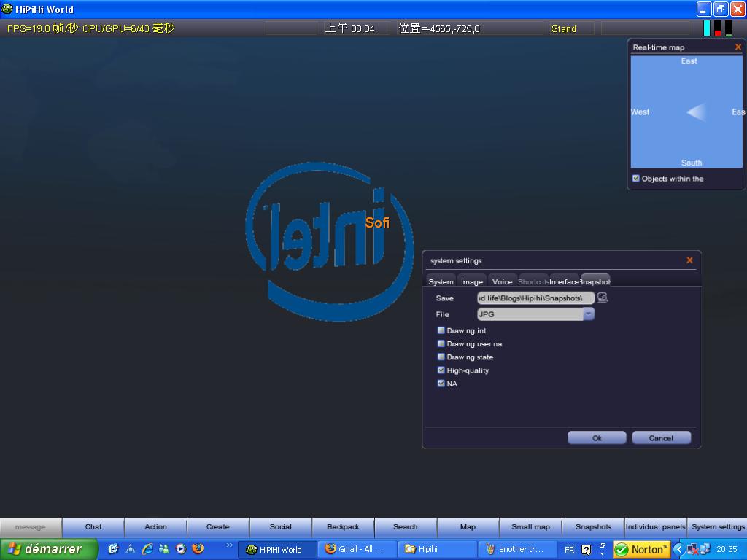The image size is (747, 560).
Task: Launch Firefox from quick launch bar
Action: [198, 548]
